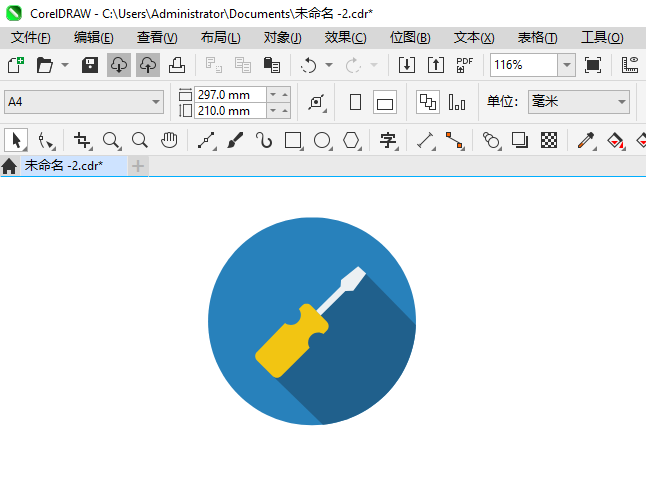Click the Publish to PDF icon
Image resolution: width=646 pixels, height=503 pixels.
(464, 65)
